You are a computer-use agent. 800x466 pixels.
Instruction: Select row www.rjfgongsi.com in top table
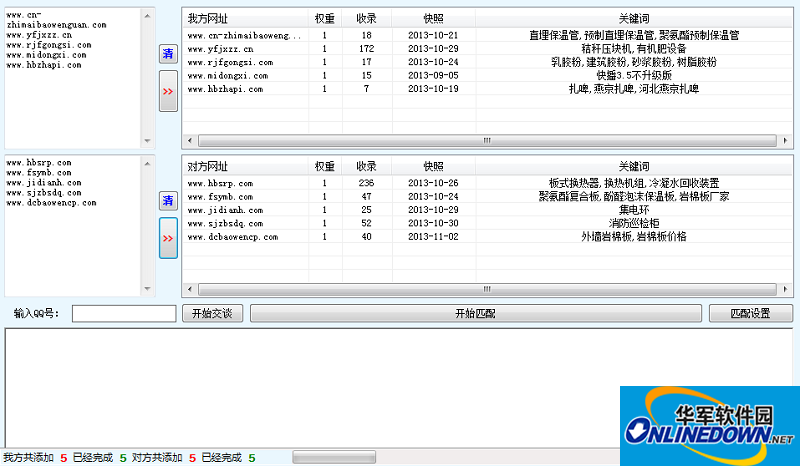pos(487,62)
